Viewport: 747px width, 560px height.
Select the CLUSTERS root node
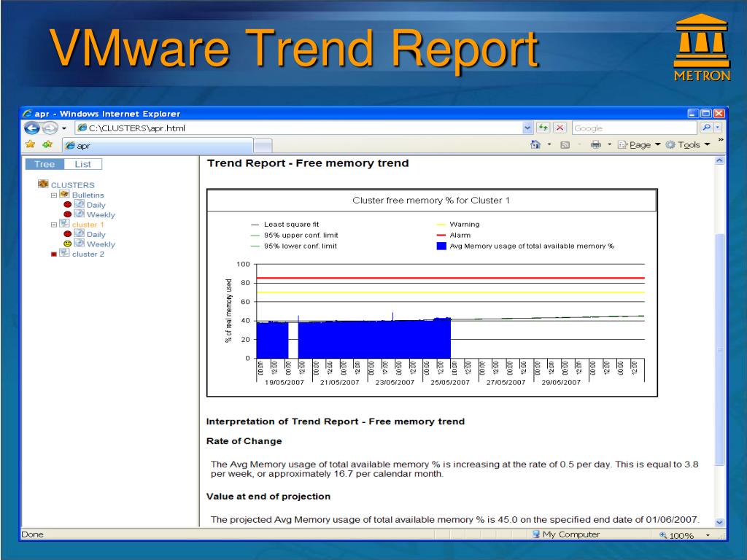point(72,185)
